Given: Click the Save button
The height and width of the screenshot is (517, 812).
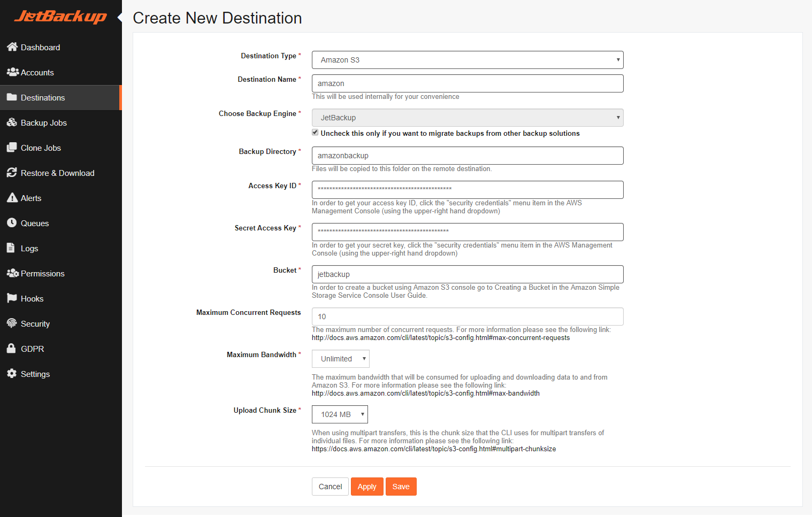Looking at the screenshot, I should tap(401, 487).
